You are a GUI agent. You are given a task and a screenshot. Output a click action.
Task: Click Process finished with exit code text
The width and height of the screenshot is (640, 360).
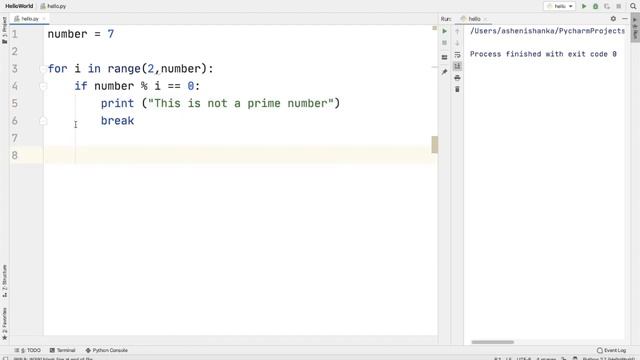point(543,54)
